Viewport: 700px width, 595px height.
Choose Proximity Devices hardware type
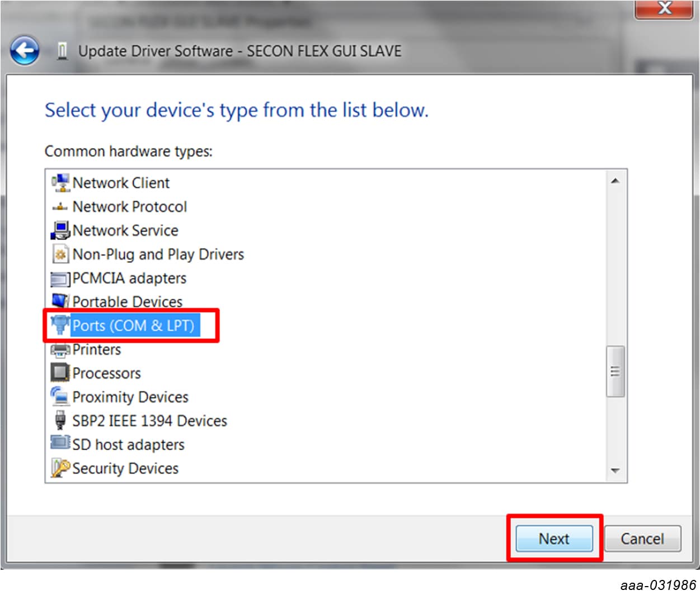coord(130,397)
